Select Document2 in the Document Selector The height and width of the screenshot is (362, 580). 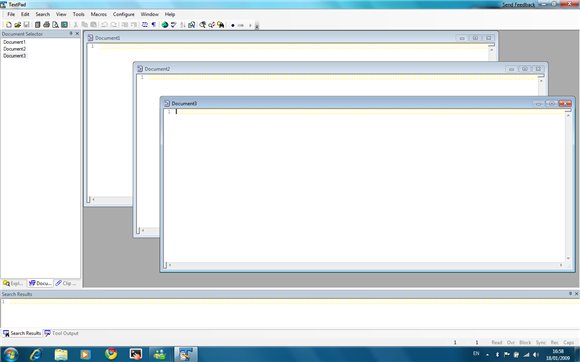coord(14,49)
